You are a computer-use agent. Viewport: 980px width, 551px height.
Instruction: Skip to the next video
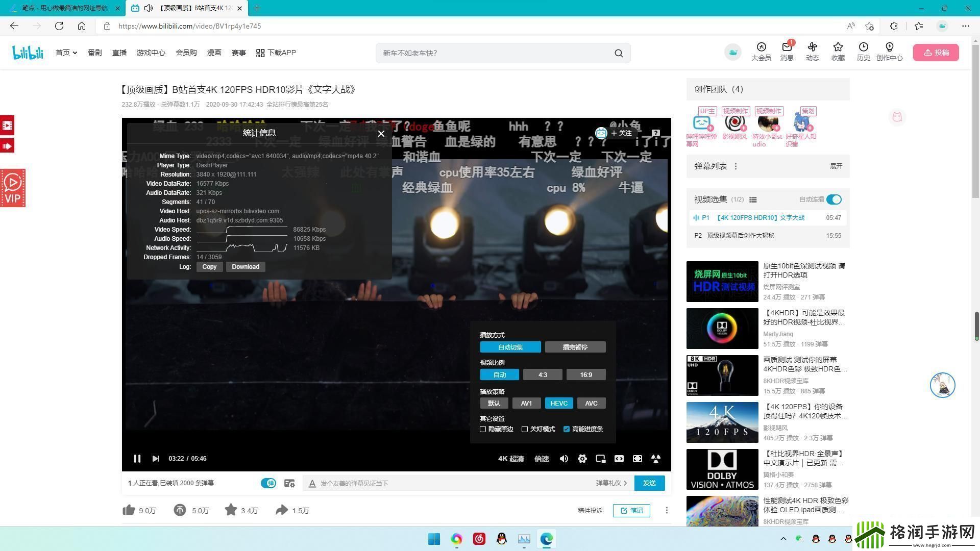[x=156, y=459]
